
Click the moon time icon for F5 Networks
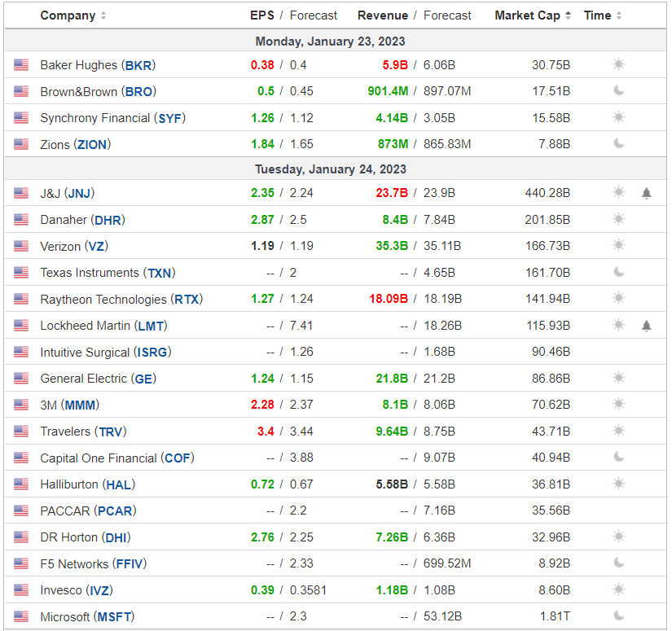(x=618, y=563)
